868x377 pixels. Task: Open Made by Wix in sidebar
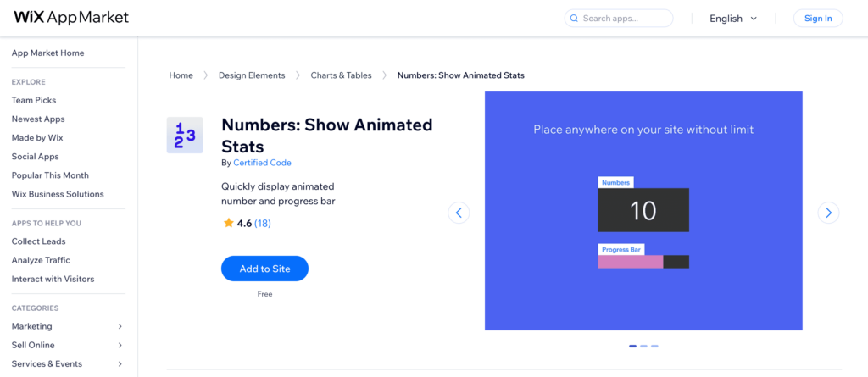[37, 138]
